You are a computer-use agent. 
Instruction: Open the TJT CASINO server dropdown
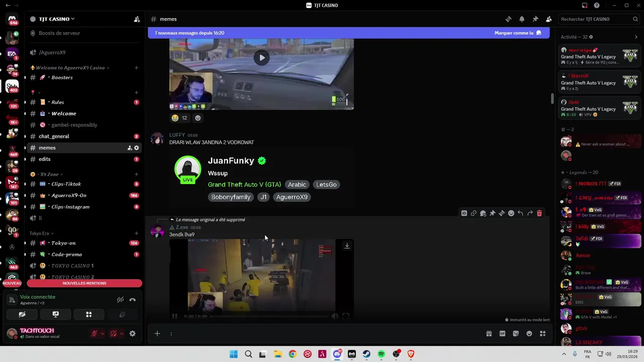coord(56,19)
